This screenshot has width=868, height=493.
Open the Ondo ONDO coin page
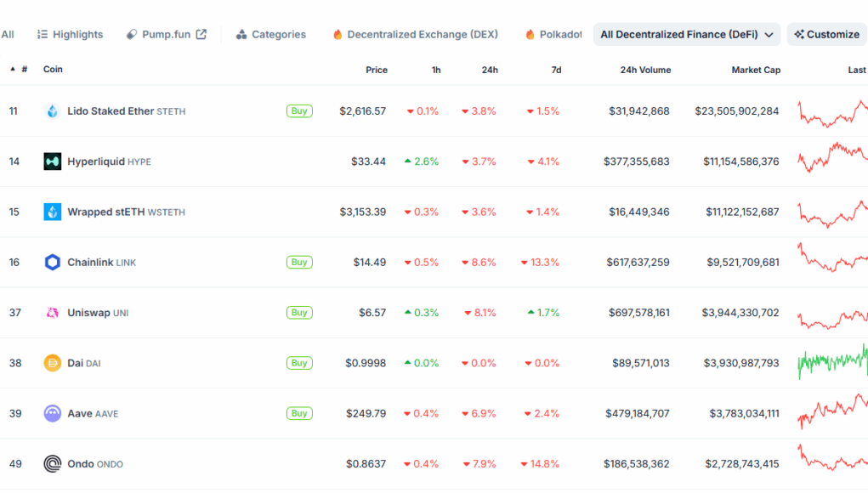click(95, 463)
